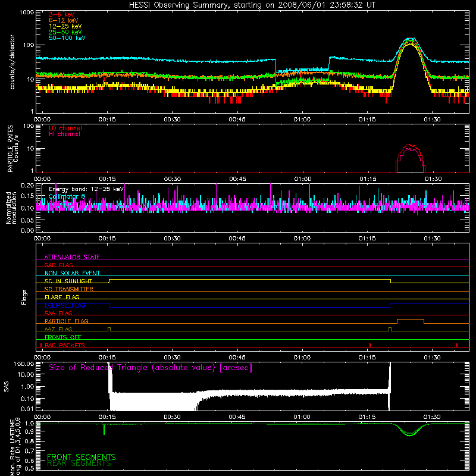Click the PARTICLE RATES Counts/s axis label
The width and height of the screenshot is (476, 476).
(x=12, y=148)
